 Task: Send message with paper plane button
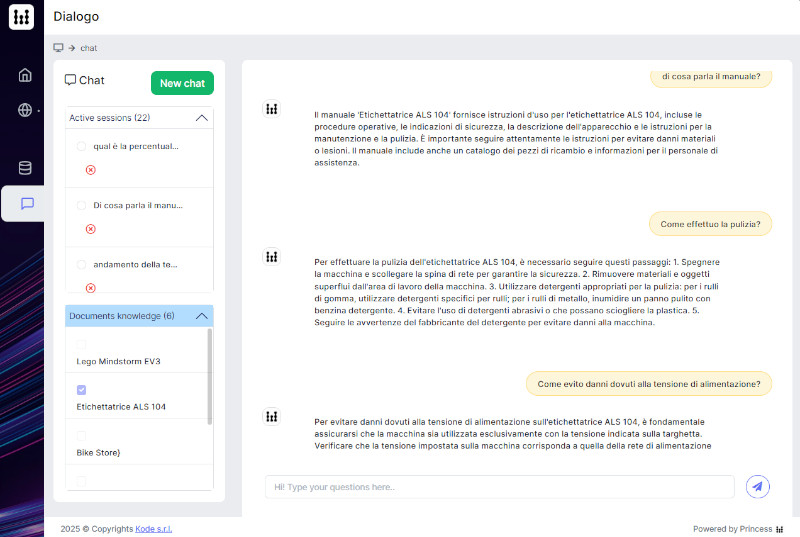(x=757, y=487)
